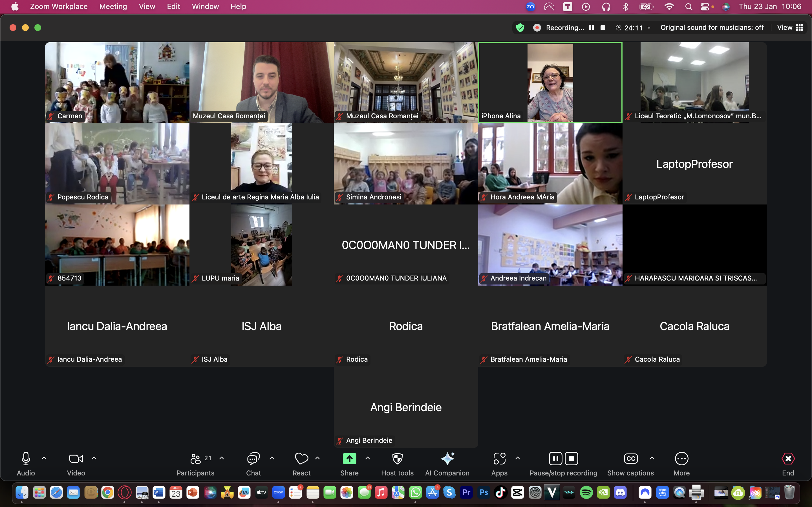Open the Meeting menu in menu bar

113,6
